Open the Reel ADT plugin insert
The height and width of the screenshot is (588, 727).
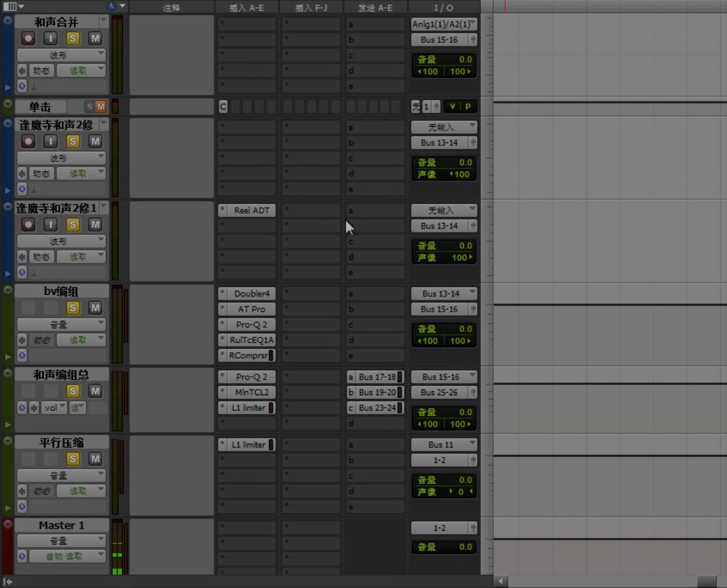(x=251, y=210)
